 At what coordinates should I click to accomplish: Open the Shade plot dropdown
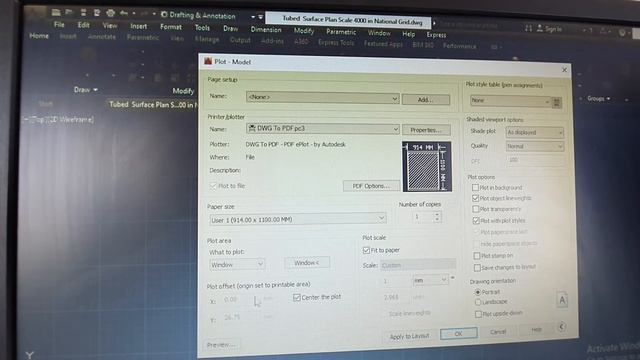tap(535, 132)
